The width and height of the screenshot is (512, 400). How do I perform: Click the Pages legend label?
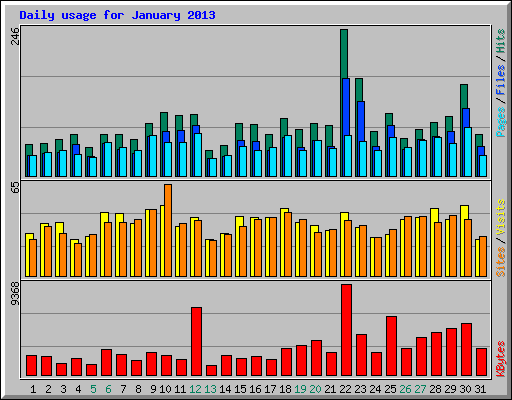[x=500, y=122]
